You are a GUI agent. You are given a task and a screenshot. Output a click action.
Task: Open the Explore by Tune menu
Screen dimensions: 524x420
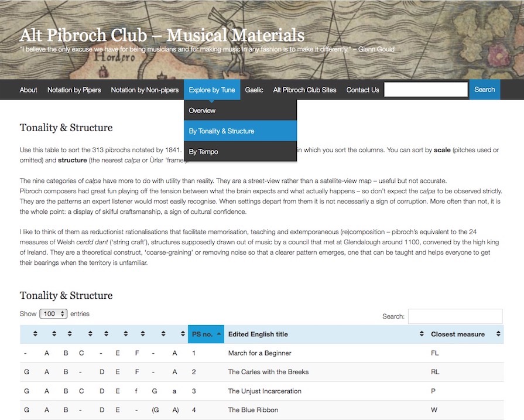tap(212, 90)
